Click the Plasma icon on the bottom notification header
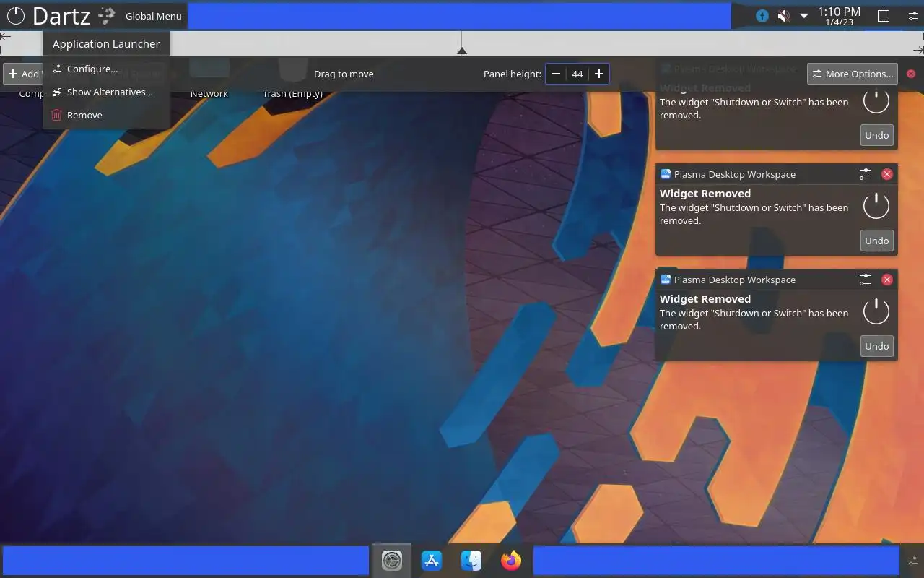 pos(666,280)
